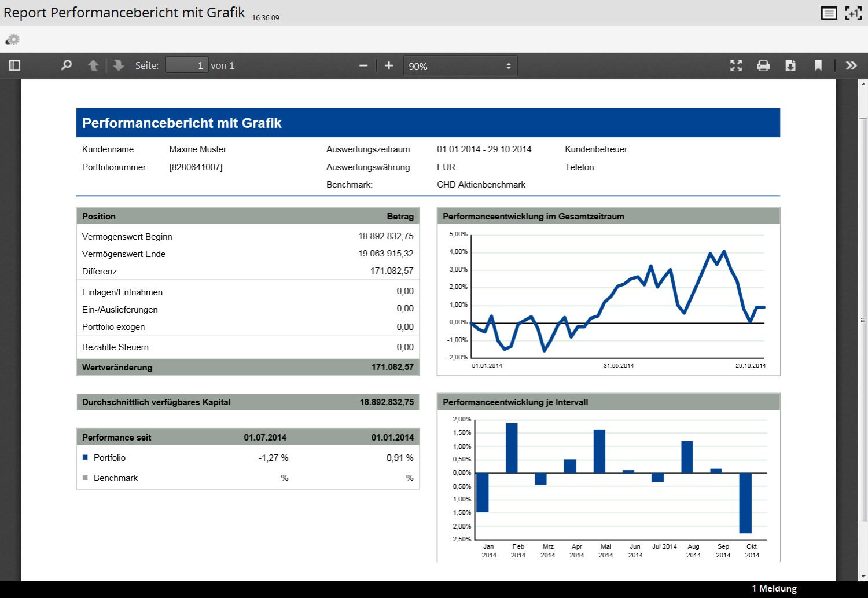
Task: Toggle the sidebar panel in PDF viewer
Action: click(x=14, y=65)
